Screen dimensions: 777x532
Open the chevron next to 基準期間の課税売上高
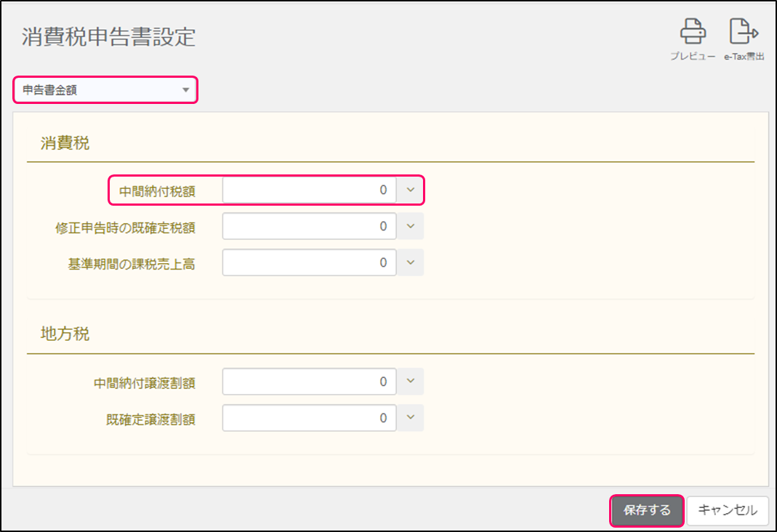(410, 263)
